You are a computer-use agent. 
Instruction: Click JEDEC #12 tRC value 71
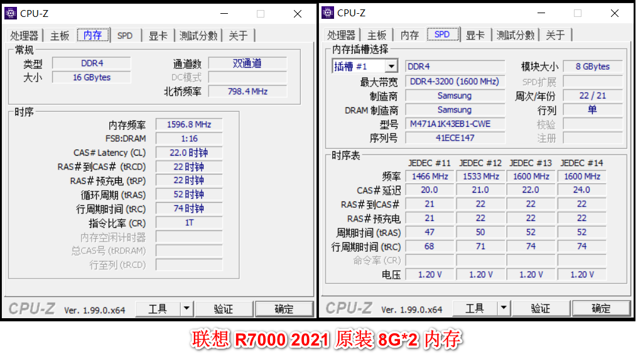pos(480,247)
